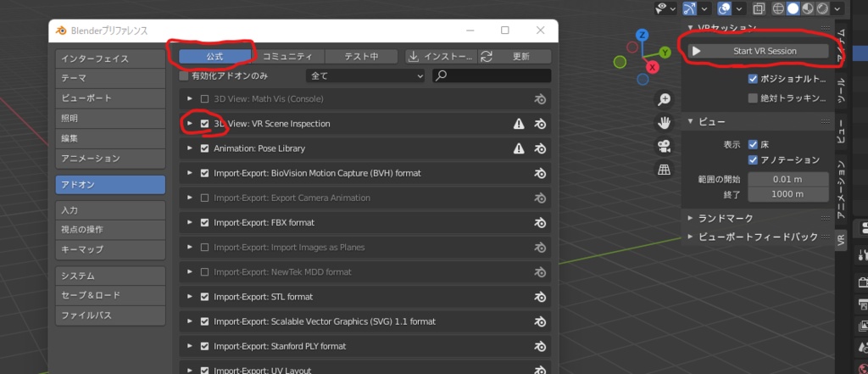The width and height of the screenshot is (868, 374).
Task: Open the overlays options dropdown arrow
Action: [x=739, y=8]
